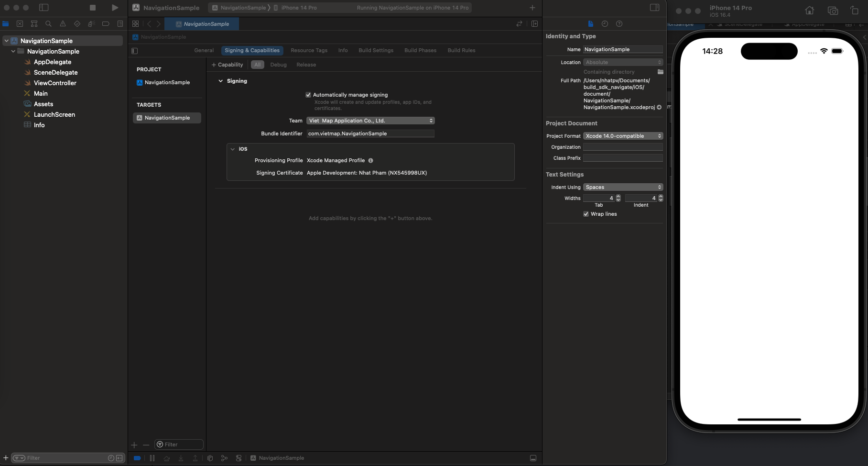The height and width of the screenshot is (466, 868).
Task: Choose the containing directory folder icon
Action: click(660, 72)
